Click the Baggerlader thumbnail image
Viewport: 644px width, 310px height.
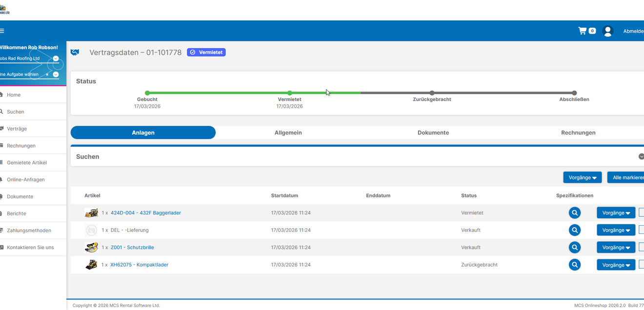click(91, 213)
